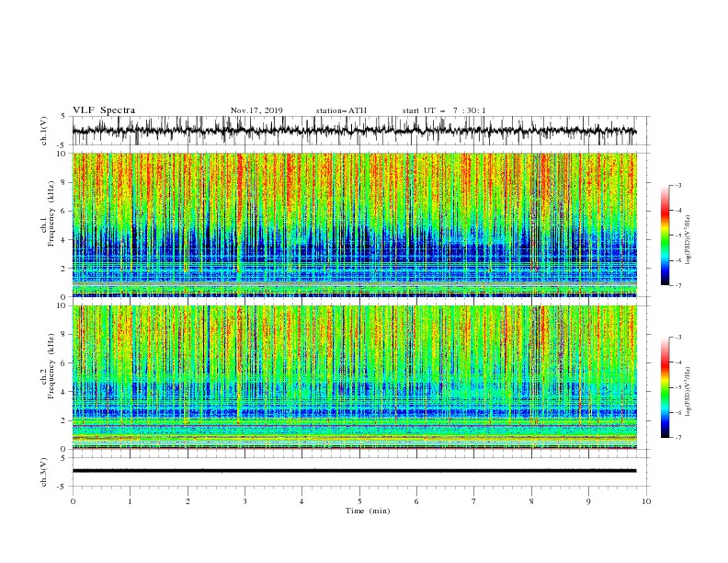Click the 'ch.1(V)' waveform axis label
728x563 pixels.
[44, 131]
